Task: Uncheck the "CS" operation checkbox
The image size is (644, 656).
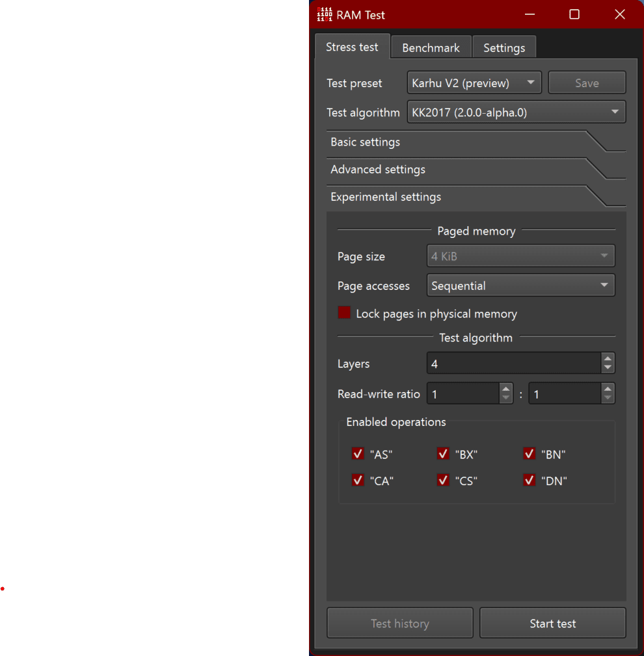Action: [443, 480]
